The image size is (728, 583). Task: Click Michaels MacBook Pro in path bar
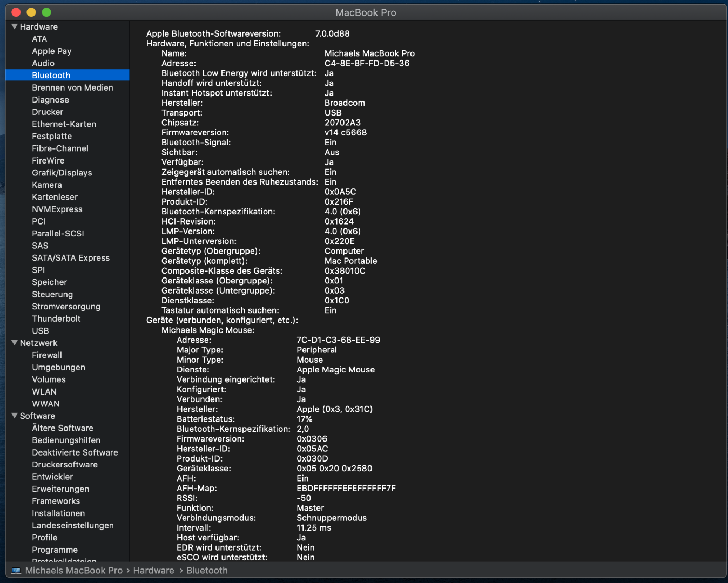coord(74,571)
